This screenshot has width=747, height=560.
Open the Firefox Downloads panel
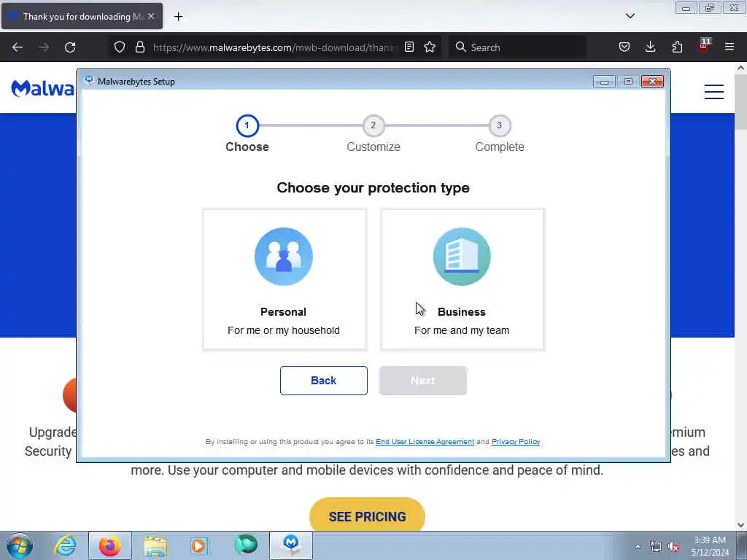[650, 47]
